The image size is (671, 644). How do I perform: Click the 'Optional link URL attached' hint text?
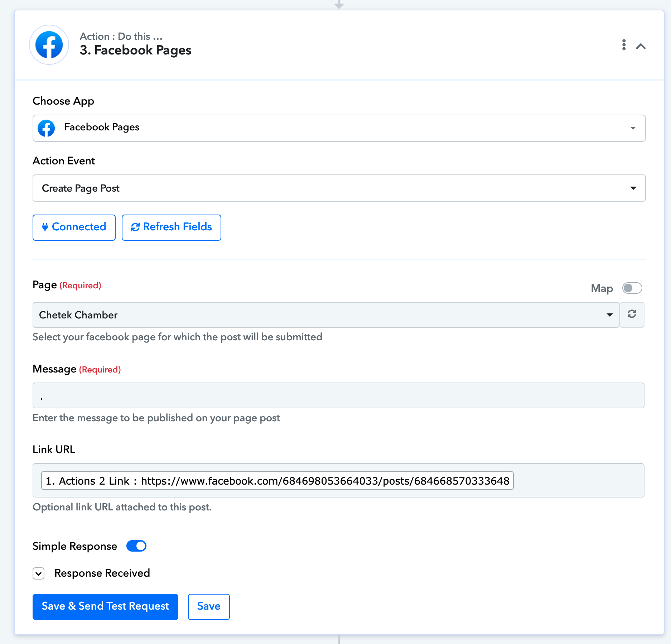tap(122, 507)
